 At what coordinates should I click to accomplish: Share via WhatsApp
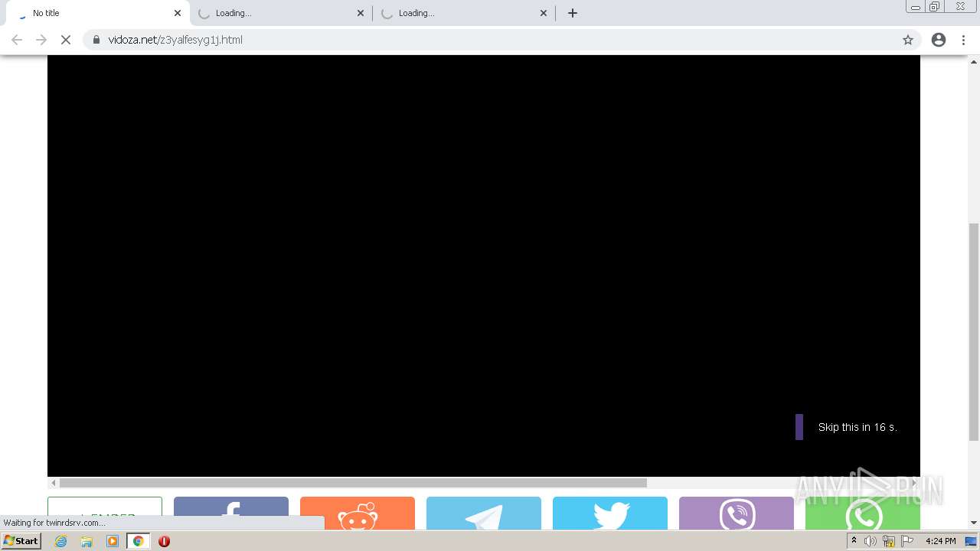point(863,513)
